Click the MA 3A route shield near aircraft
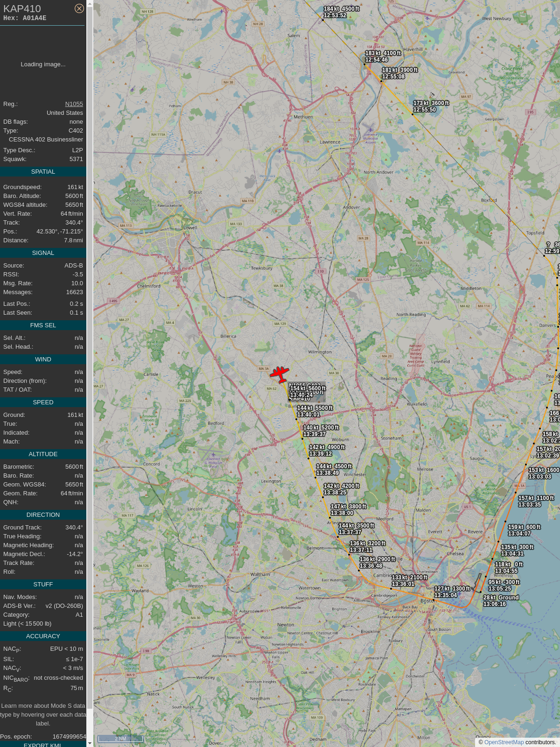Screen dimensions: 560x747 point(264,369)
